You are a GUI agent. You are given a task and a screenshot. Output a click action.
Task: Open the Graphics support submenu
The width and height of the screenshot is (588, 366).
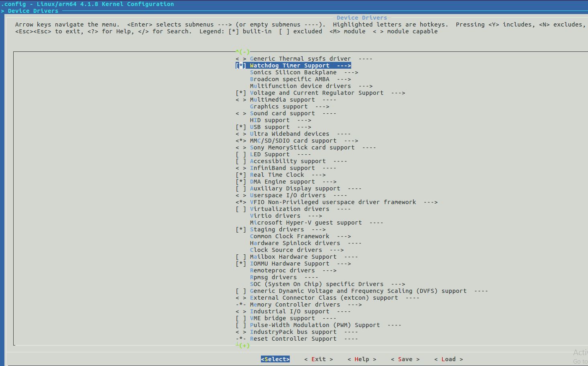[x=279, y=106]
